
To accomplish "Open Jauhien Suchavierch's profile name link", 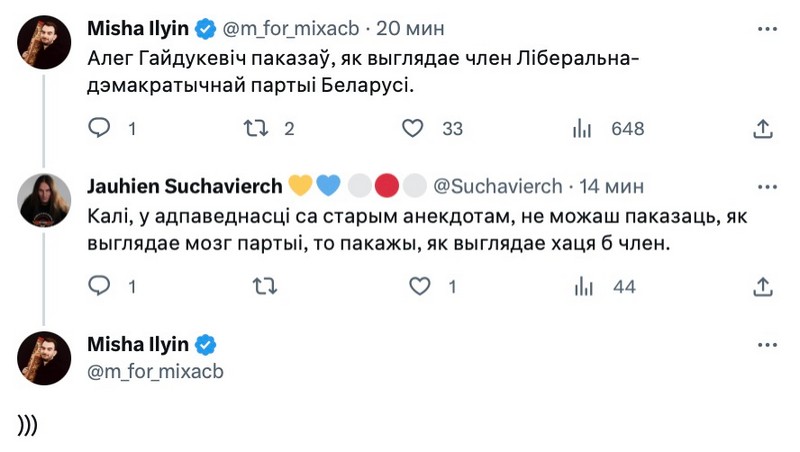I will click(185, 186).
